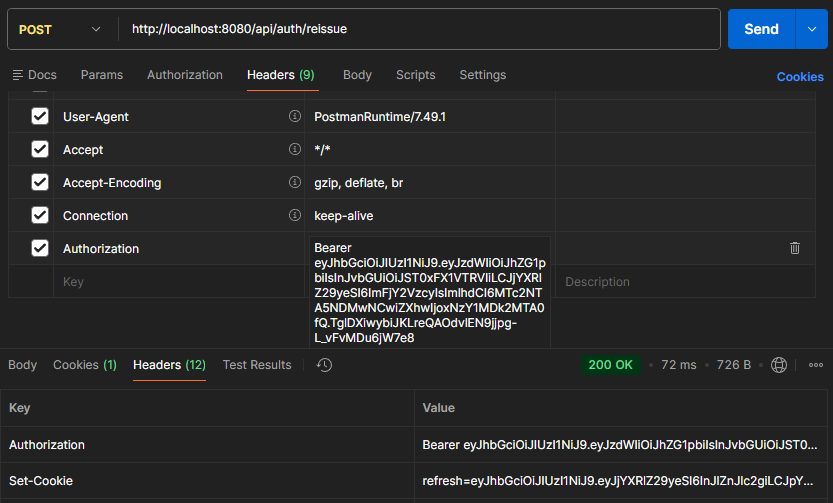
Task: Click the Accept-Encoding key name
Action: (112, 183)
